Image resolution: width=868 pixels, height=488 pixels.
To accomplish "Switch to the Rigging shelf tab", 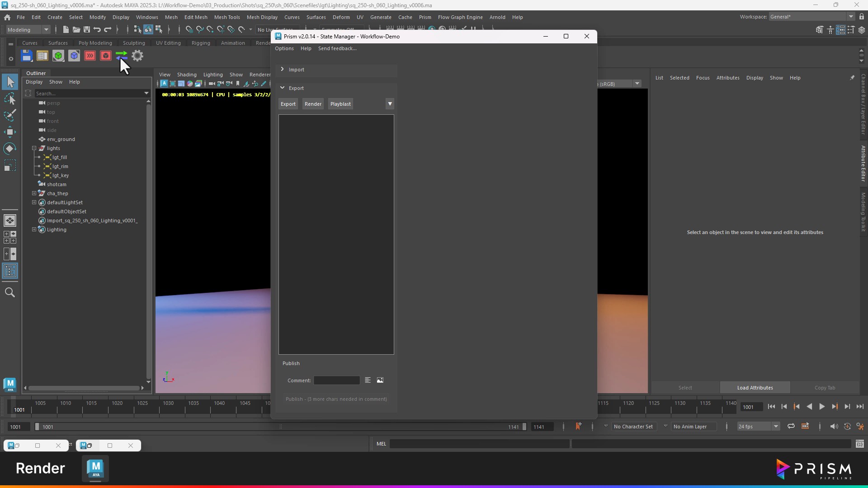I will click(x=201, y=43).
